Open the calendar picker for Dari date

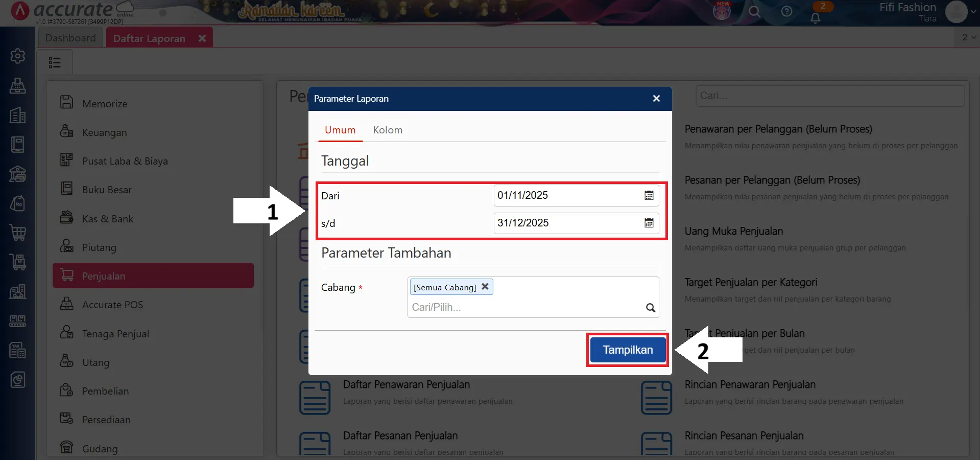[649, 196]
